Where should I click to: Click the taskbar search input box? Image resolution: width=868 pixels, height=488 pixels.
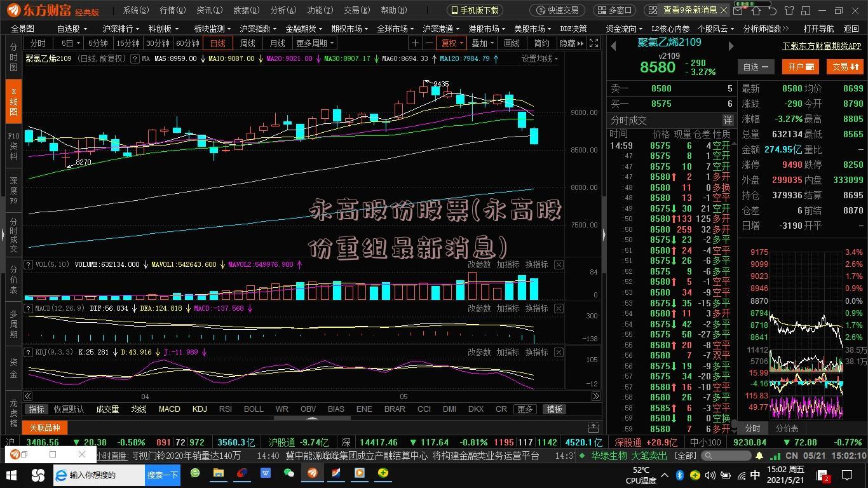pos(100,475)
